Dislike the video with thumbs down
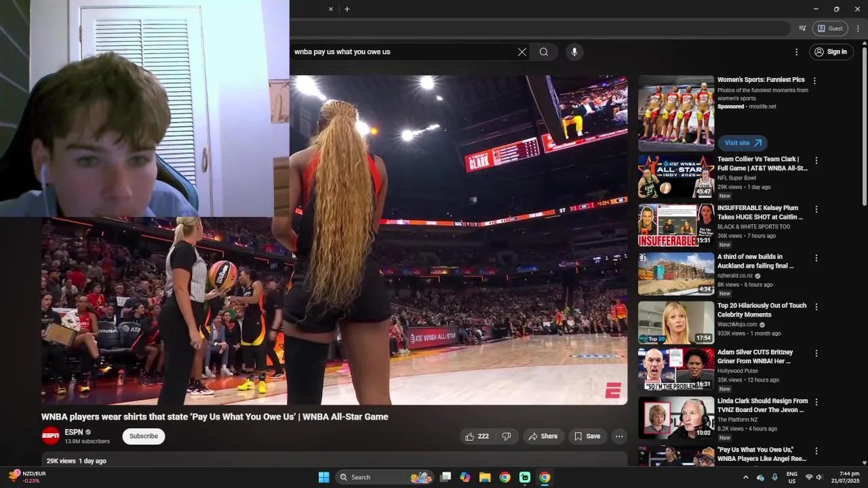The image size is (868, 488). tap(507, 436)
